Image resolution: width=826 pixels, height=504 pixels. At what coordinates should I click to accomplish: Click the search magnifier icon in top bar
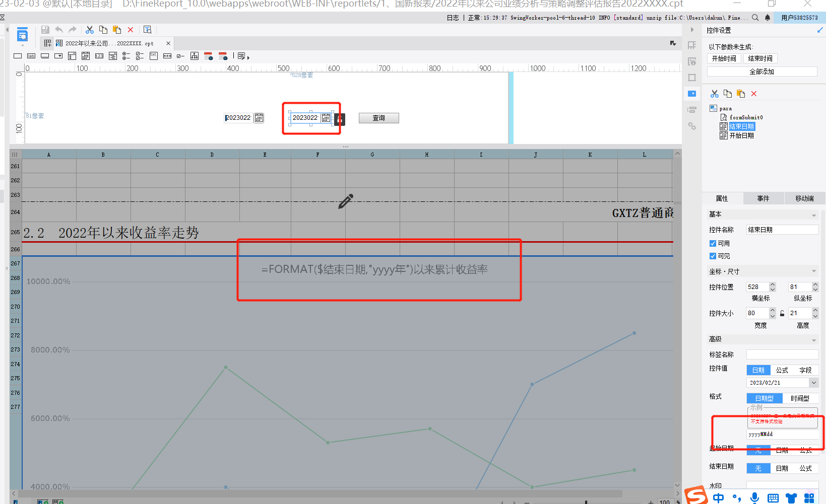755,18
